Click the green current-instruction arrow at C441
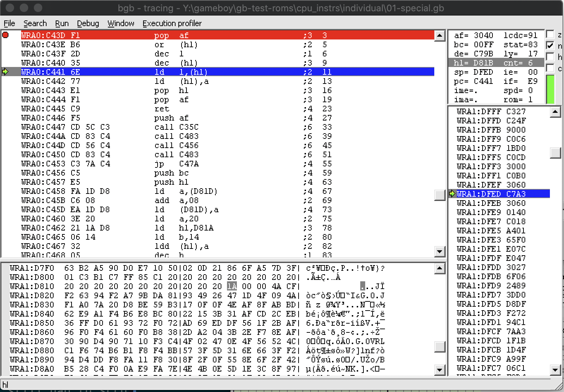Screen dimensions: 564x392 coord(5,72)
